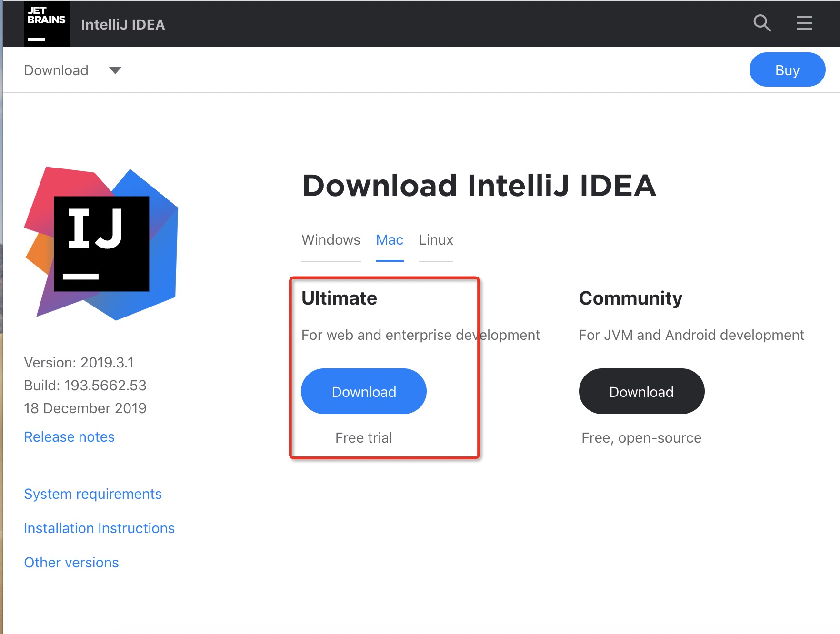Download the Ultimate edition
Screen dimensions: 840x634
(x=364, y=391)
